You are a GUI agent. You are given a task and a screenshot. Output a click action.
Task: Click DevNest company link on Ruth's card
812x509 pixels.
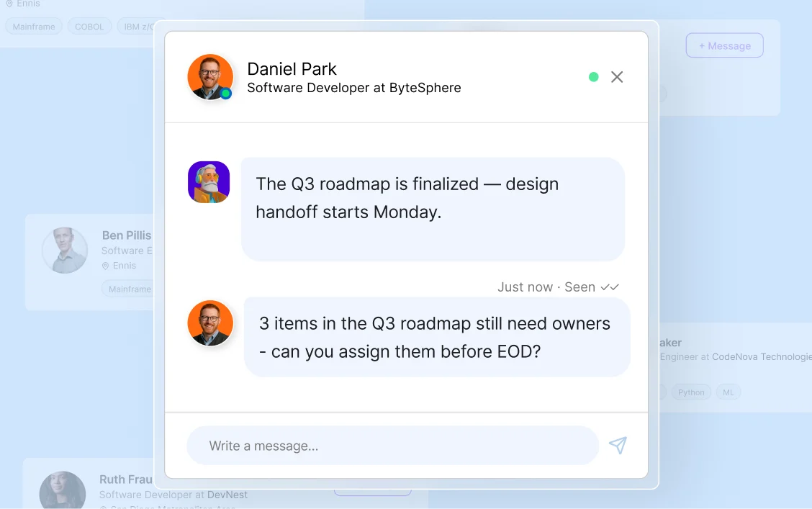click(227, 495)
